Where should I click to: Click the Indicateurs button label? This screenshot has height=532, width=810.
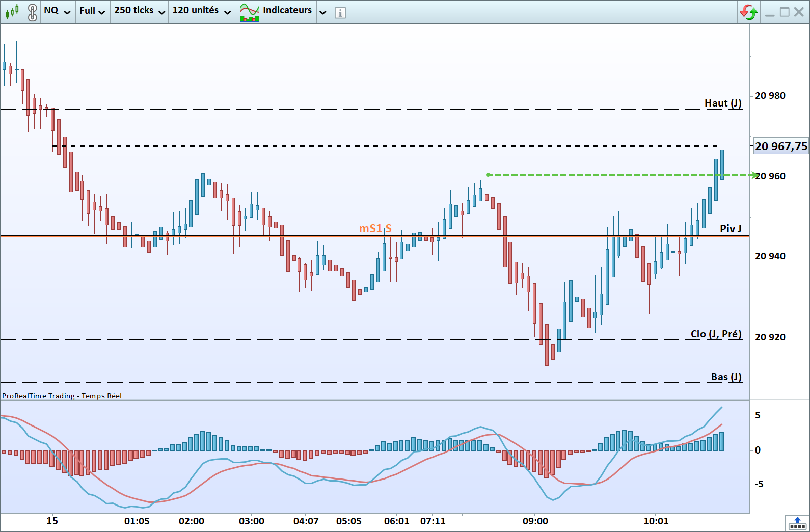click(287, 10)
